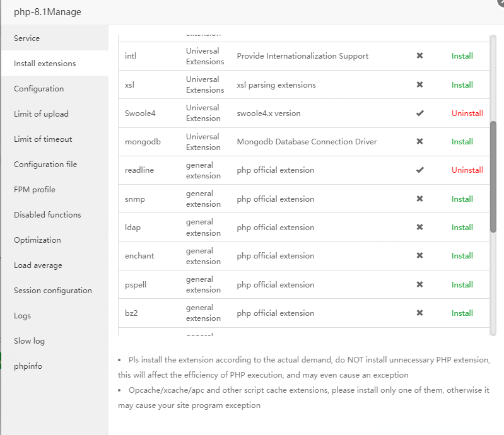The image size is (504, 435).
Task: Install the intl extension
Action: coord(462,56)
